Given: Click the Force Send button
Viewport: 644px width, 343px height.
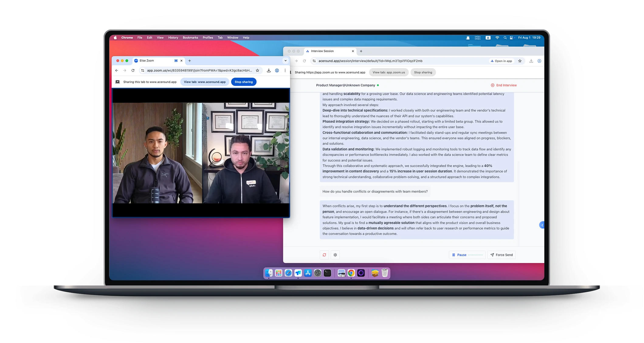Looking at the screenshot, I should [x=501, y=255].
